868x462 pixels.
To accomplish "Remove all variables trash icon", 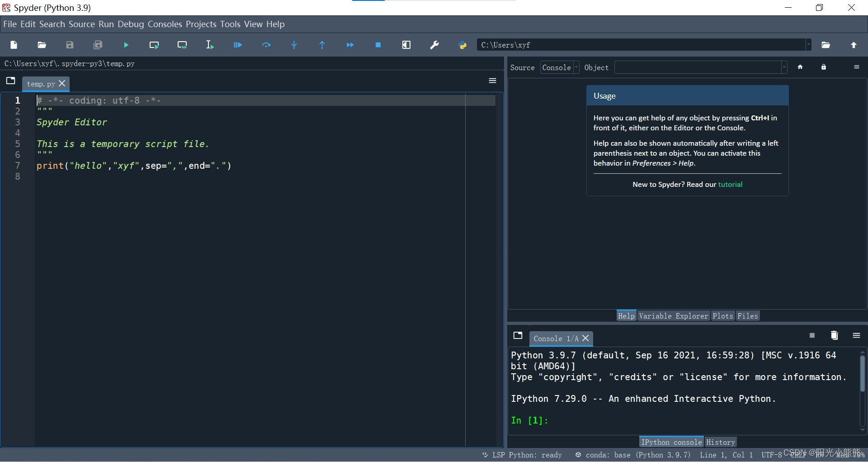I will (x=835, y=335).
